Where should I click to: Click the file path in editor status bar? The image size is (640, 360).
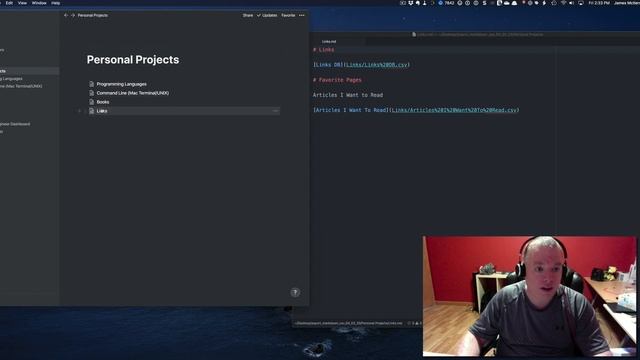(348, 323)
